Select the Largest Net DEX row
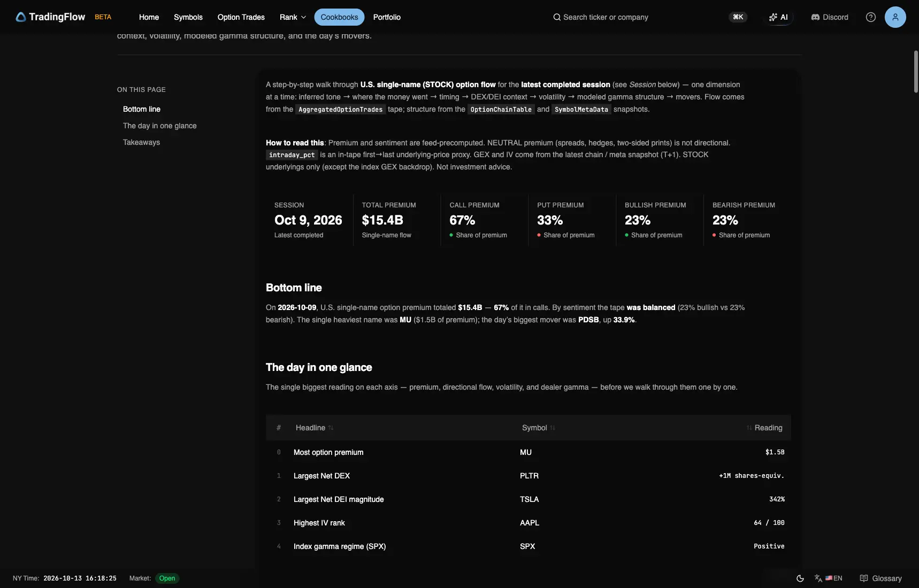 (x=529, y=476)
